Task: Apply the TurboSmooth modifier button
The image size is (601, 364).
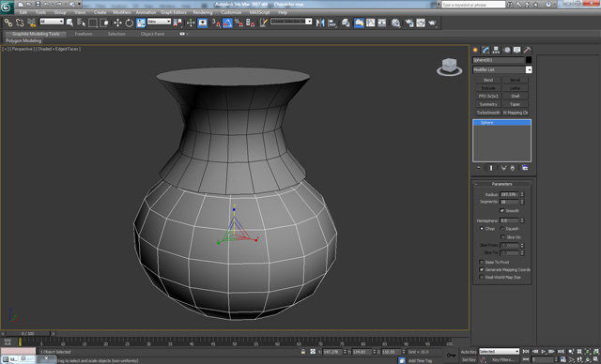Action: 488,113
